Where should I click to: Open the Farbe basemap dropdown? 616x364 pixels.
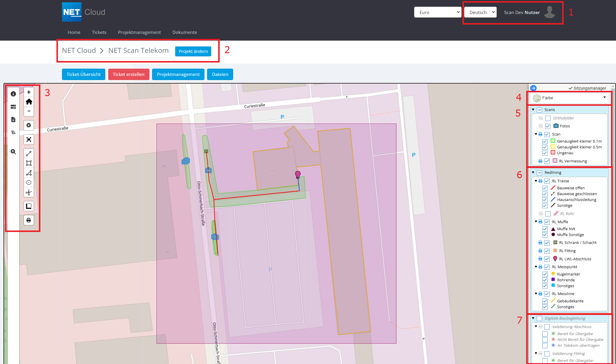point(569,98)
